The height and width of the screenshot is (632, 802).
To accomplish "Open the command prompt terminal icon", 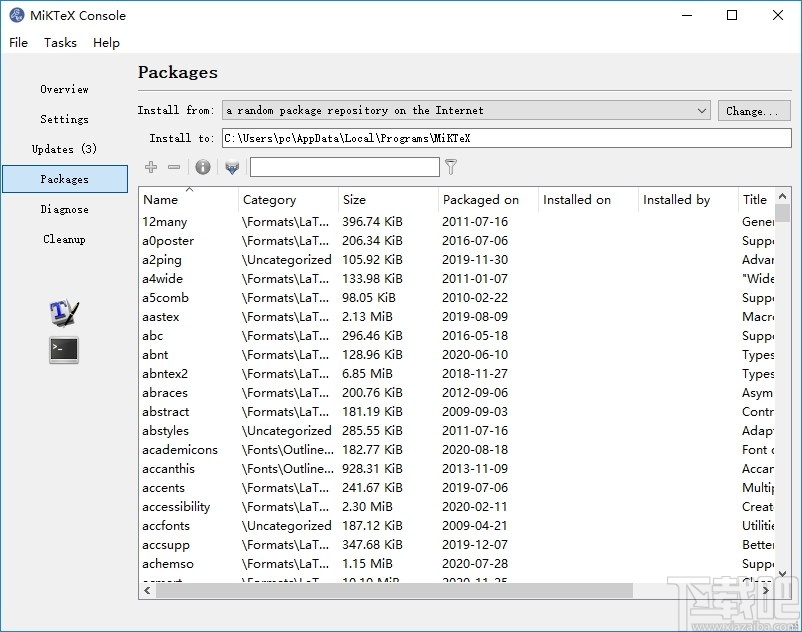I will pyautogui.click(x=64, y=350).
